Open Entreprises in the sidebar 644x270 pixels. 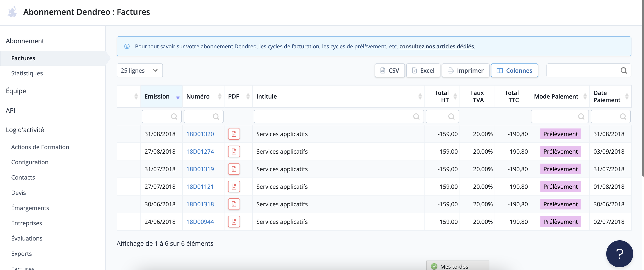[27, 223]
